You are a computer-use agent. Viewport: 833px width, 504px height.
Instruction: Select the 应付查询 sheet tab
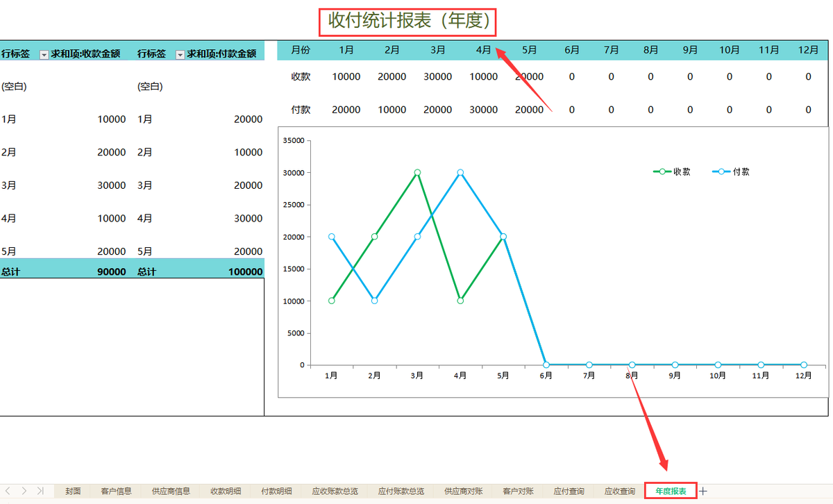click(569, 491)
